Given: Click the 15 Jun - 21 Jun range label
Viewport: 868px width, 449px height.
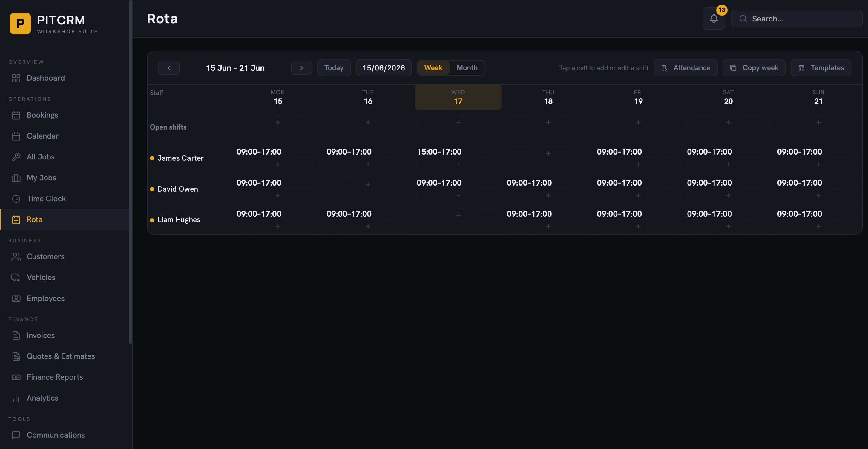Looking at the screenshot, I should [235, 68].
